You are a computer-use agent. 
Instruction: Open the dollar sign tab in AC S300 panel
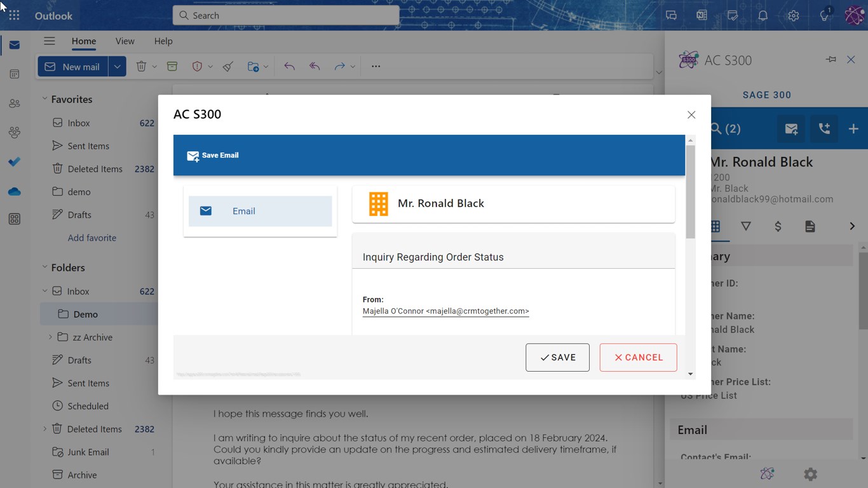click(x=778, y=226)
